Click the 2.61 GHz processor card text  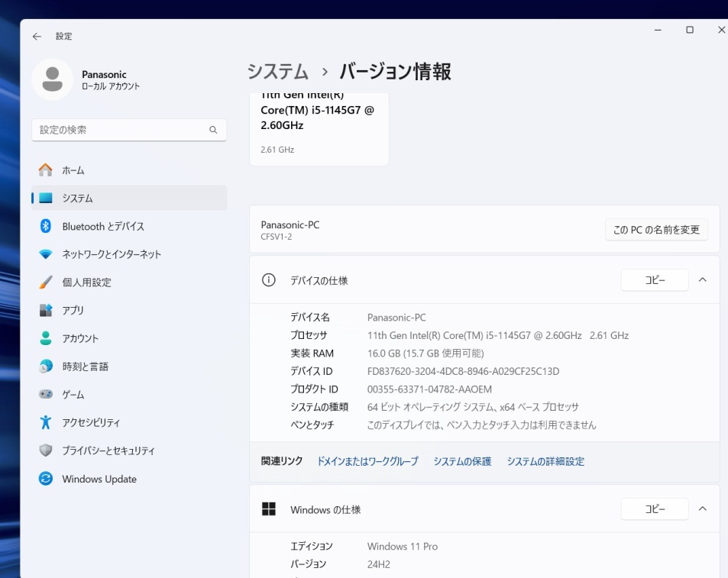pyautogui.click(x=277, y=150)
